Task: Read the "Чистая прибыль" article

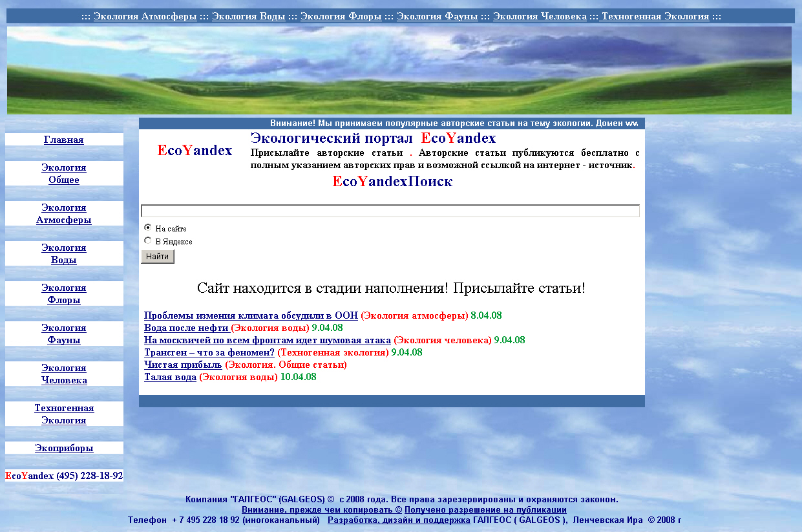Action: [x=182, y=364]
